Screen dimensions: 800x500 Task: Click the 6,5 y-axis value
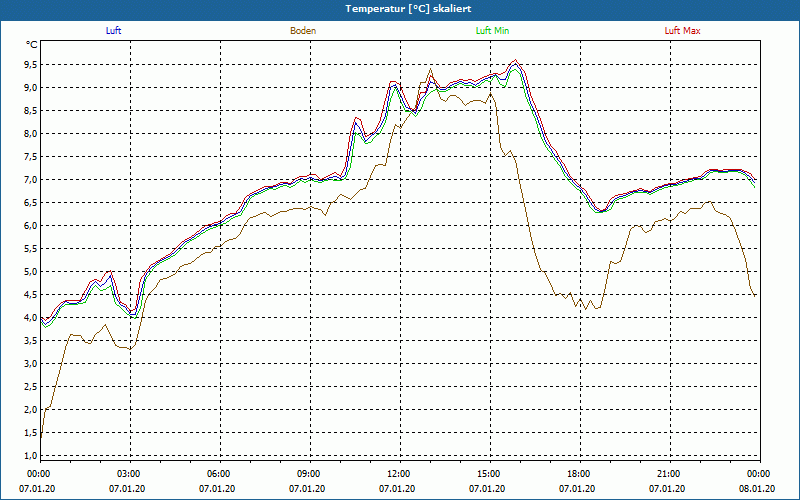click(31, 203)
